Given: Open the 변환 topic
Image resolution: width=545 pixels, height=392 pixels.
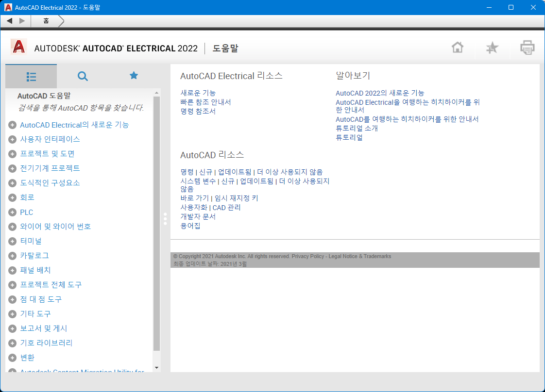Looking at the screenshot, I should pos(27,358).
